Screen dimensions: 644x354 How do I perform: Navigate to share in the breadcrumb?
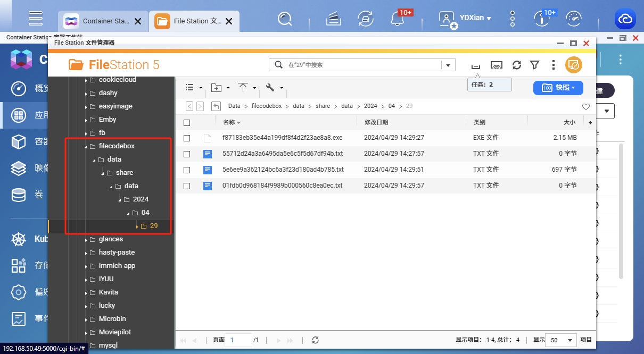point(323,106)
